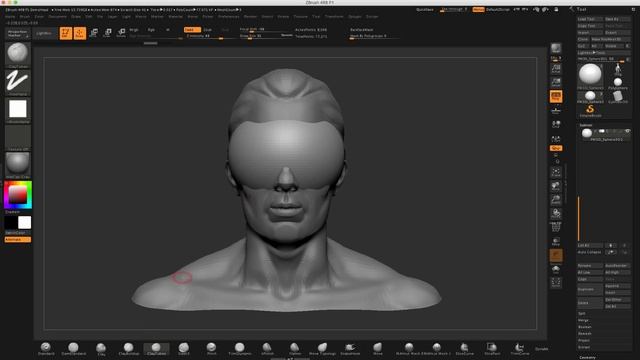Image resolution: width=640 pixels, height=360 pixels.
Task: Toggle Zadd sculpt mode
Action: pos(192,30)
